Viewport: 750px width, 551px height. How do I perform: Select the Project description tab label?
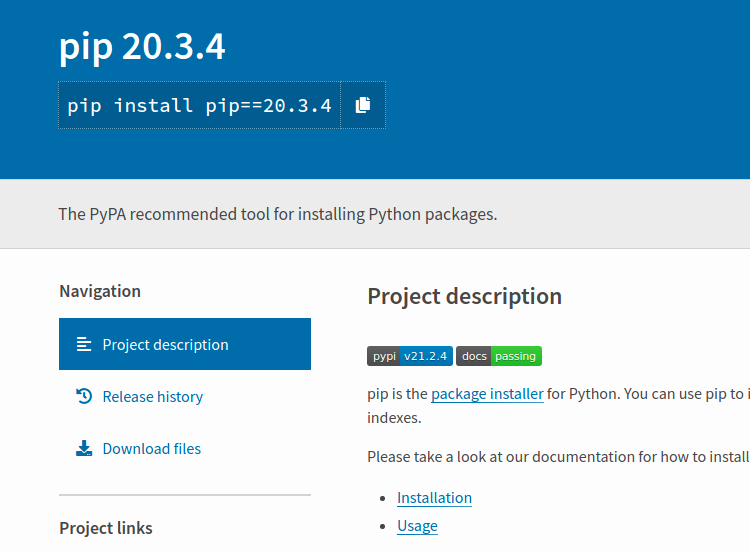tap(165, 344)
